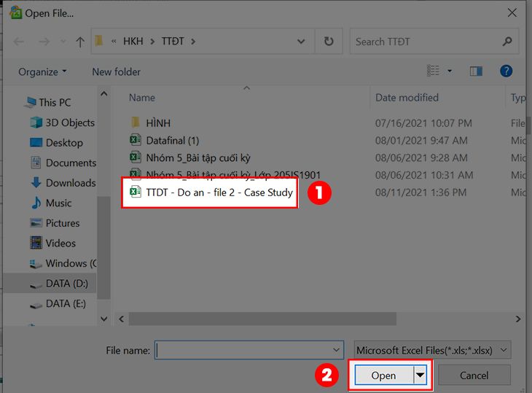Open the file type filter dropdown

pos(434,350)
